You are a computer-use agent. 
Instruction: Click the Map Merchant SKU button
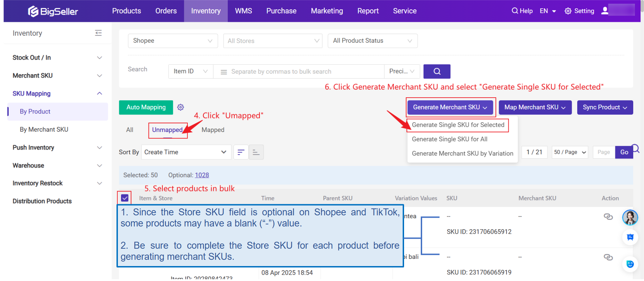coord(535,107)
